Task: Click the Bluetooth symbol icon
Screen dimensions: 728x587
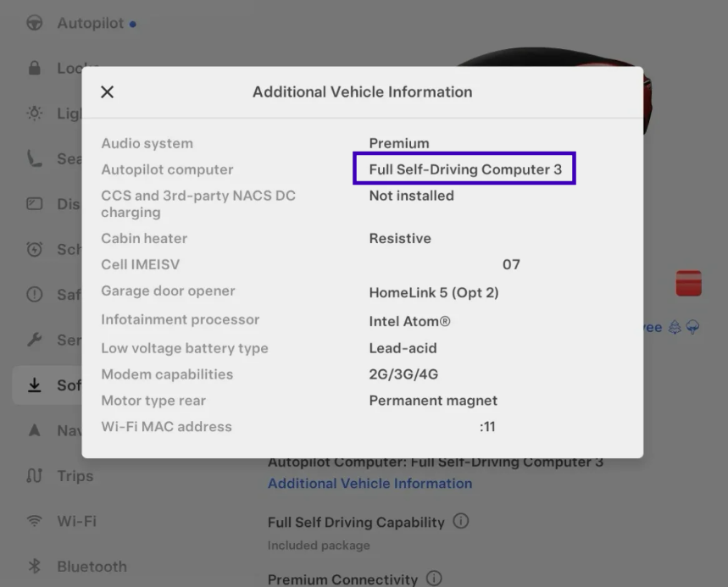Action: click(35, 566)
